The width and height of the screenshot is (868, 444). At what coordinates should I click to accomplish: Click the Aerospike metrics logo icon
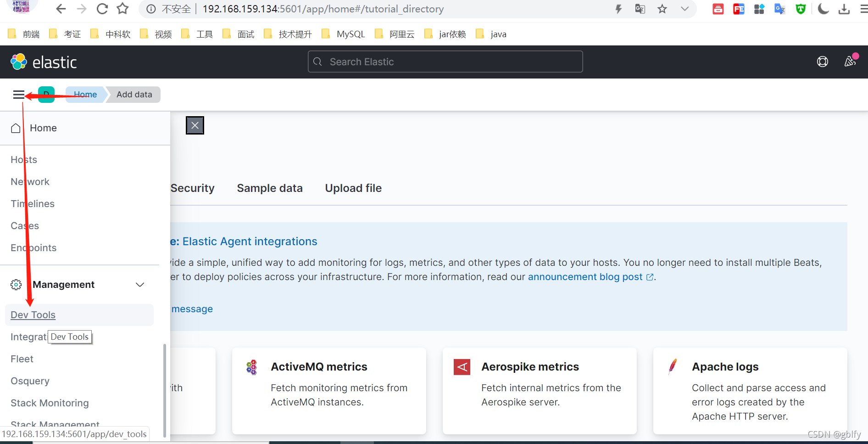pyautogui.click(x=462, y=367)
